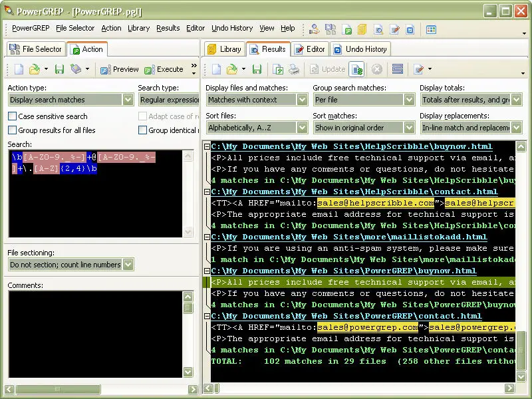Open the Undo History menu
532x399 pixels.
click(232, 28)
